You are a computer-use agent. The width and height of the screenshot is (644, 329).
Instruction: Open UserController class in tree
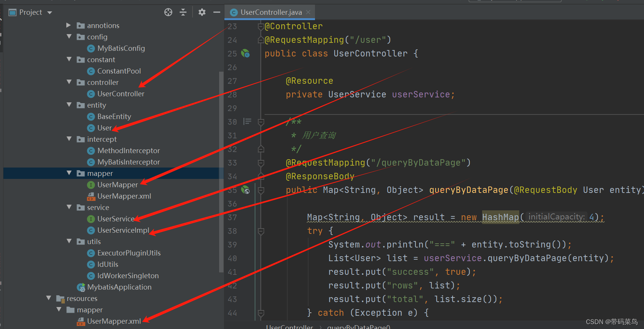[x=121, y=94]
